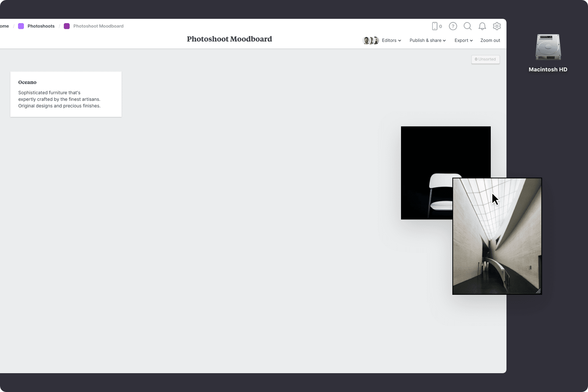Image resolution: width=588 pixels, height=392 pixels.
Task: Click the Oceano description card
Action: point(65,94)
